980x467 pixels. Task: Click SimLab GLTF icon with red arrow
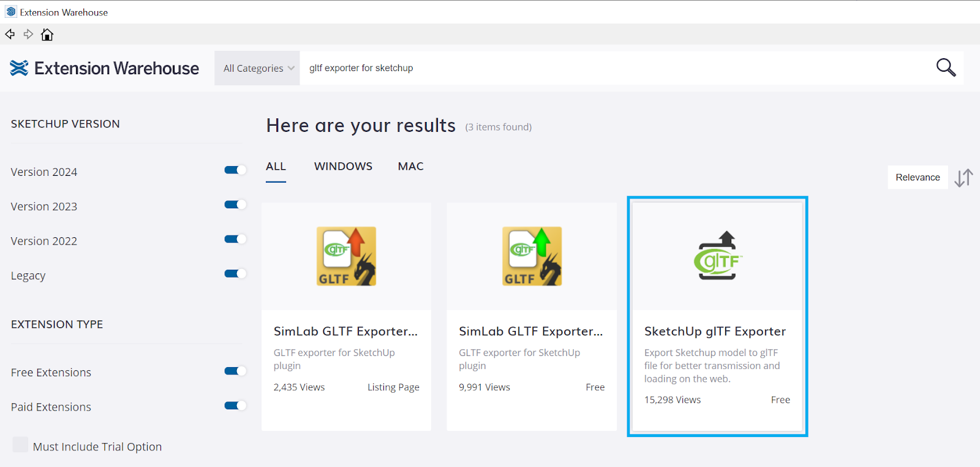(x=346, y=256)
